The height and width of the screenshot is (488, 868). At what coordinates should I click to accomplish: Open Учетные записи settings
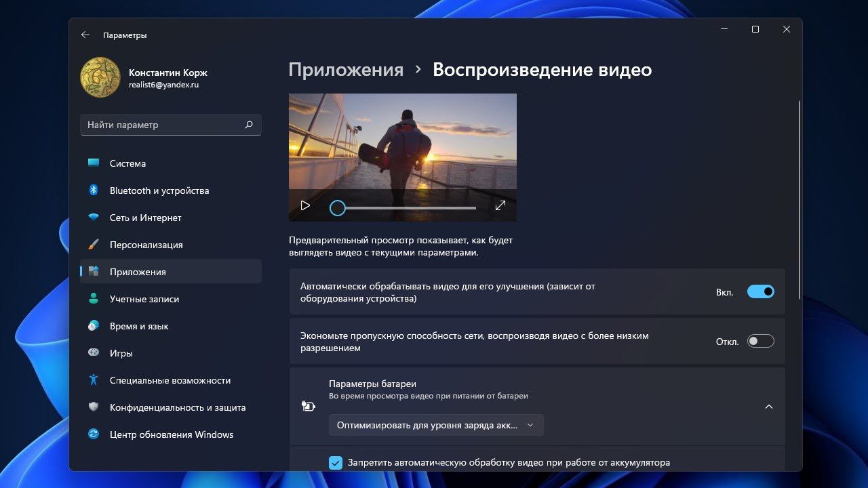171,299
